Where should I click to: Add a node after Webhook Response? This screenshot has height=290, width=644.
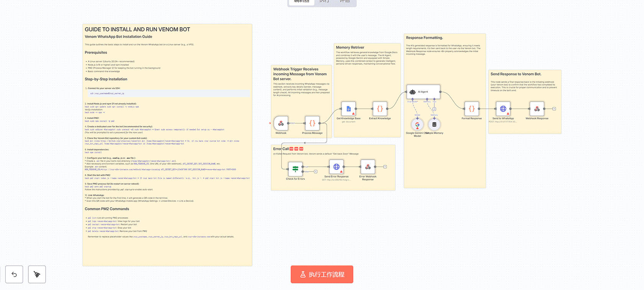click(554, 109)
